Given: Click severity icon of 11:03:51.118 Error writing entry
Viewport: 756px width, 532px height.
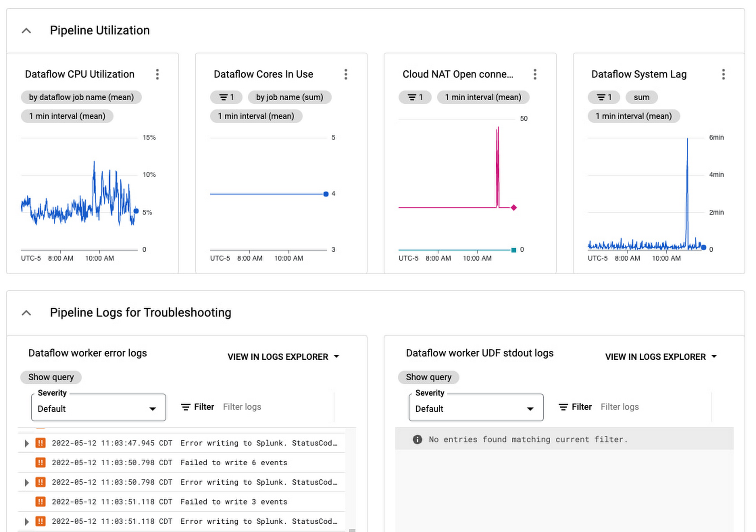Looking at the screenshot, I should click(x=40, y=521).
